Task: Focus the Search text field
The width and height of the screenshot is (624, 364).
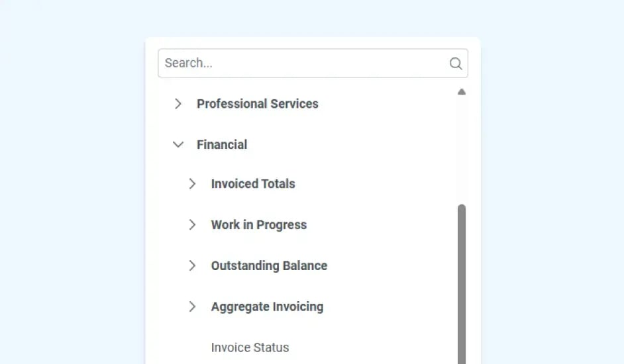Action: [x=301, y=64]
